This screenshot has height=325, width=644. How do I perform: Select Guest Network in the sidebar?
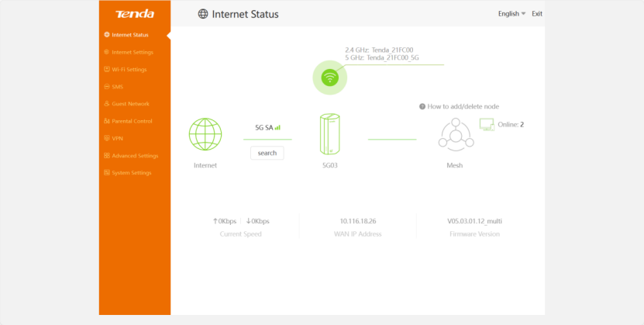(x=130, y=104)
